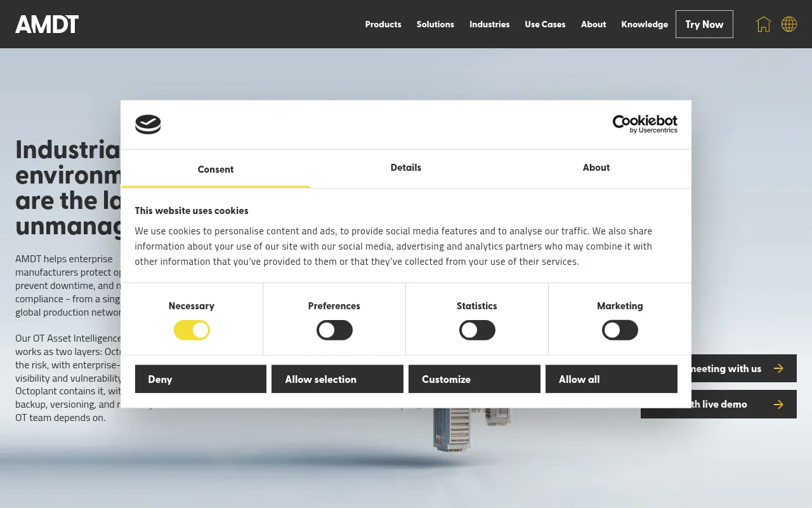
Task: Click the Necessary category label
Action: (x=192, y=306)
